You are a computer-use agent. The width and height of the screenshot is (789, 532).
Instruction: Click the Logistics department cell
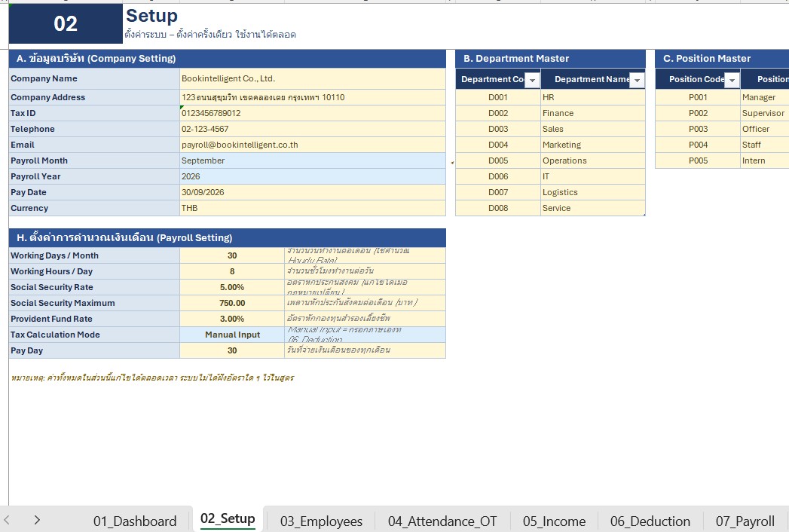coord(593,192)
